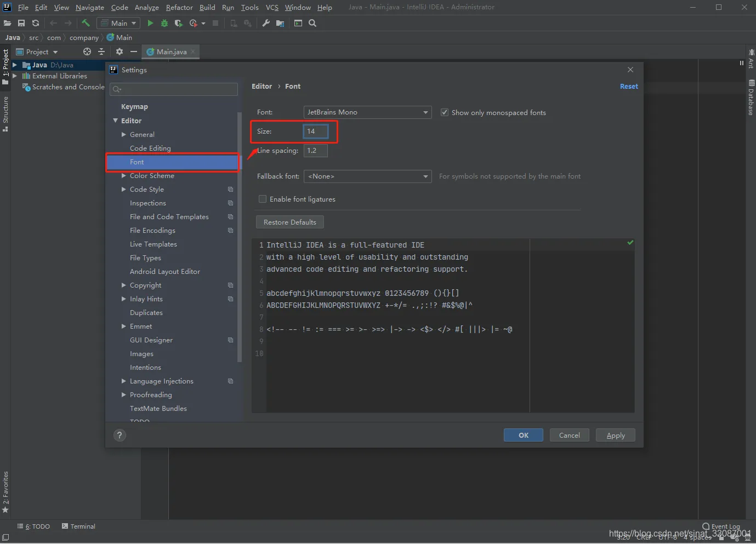This screenshot has width=756, height=544.
Task: Click the Project panel locate target icon
Action: click(87, 51)
